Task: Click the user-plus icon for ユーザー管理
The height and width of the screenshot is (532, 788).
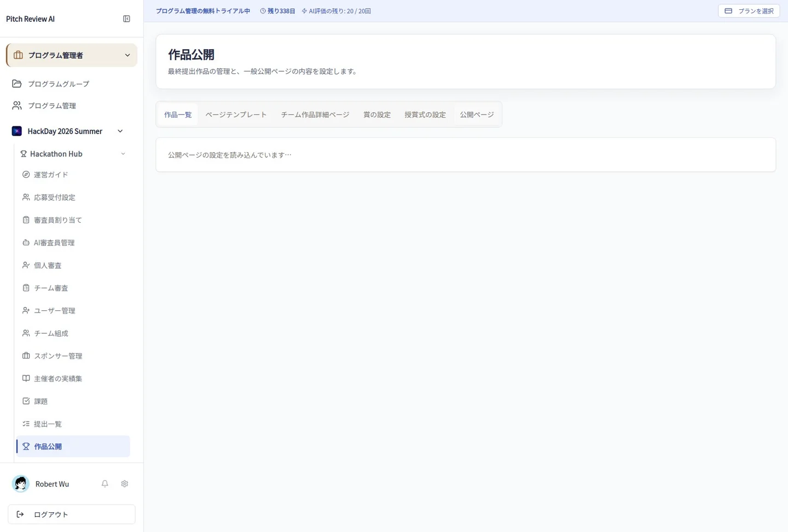Action: (26, 310)
